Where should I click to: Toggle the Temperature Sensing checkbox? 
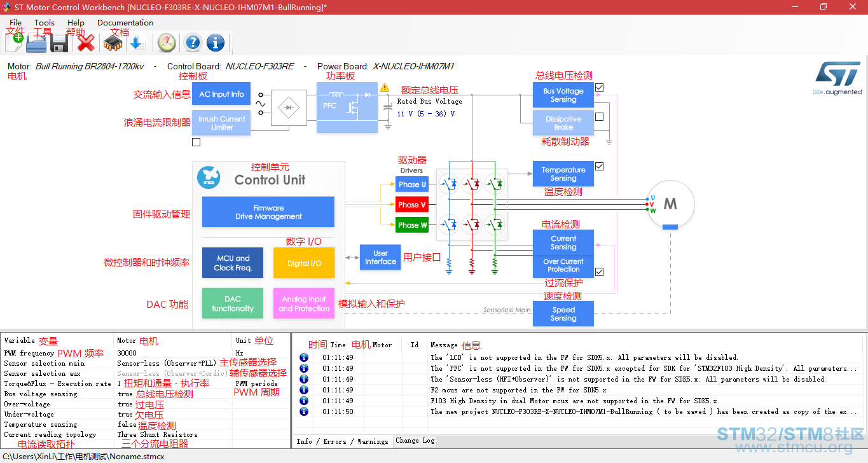point(599,167)
